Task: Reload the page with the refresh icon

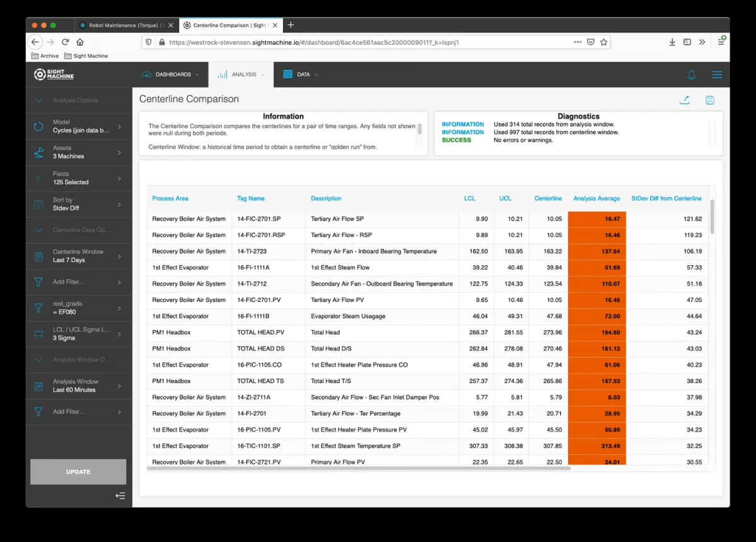Action: [66, 42]
